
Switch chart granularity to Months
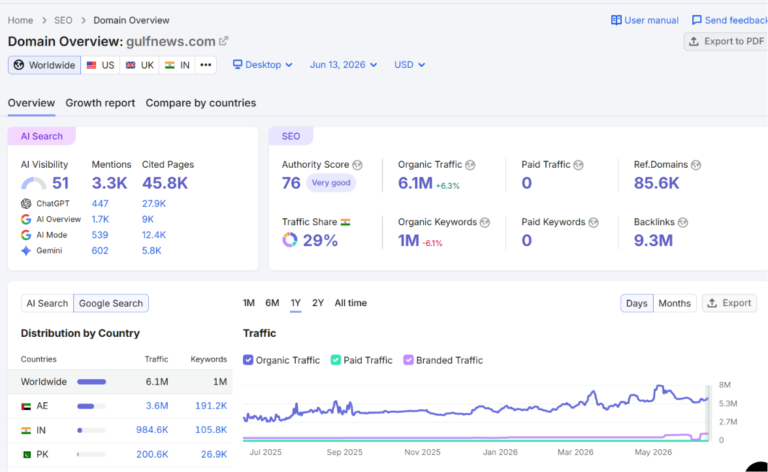674,303
